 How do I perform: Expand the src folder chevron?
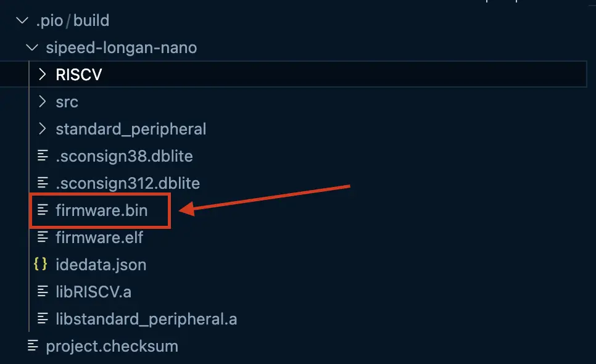(42, 102)
